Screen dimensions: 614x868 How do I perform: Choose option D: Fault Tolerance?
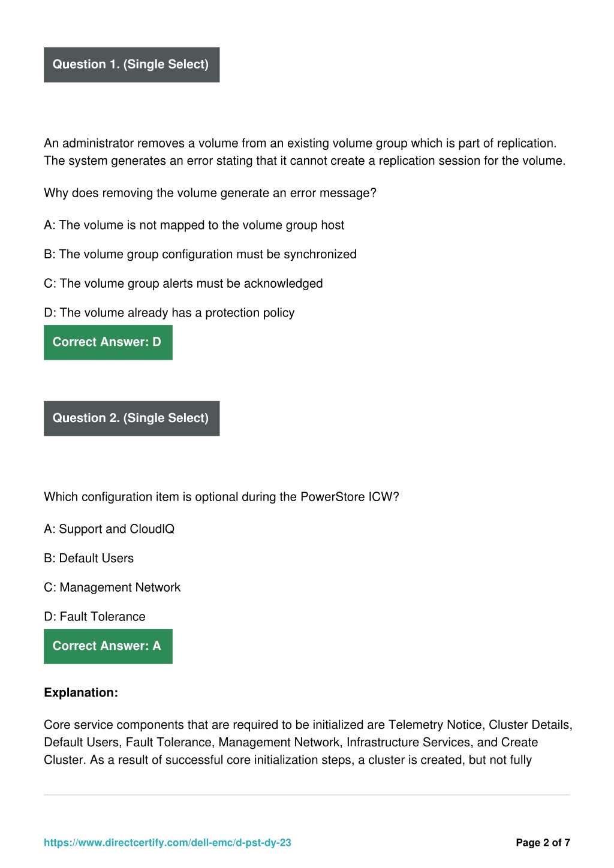coord(95,617)
